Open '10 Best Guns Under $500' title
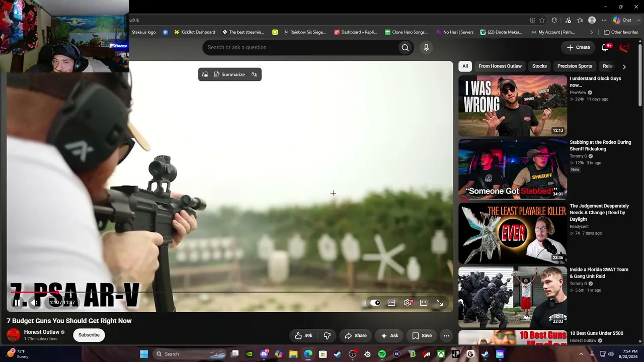Viewport: 644px width, 362px height. [596, 333]
